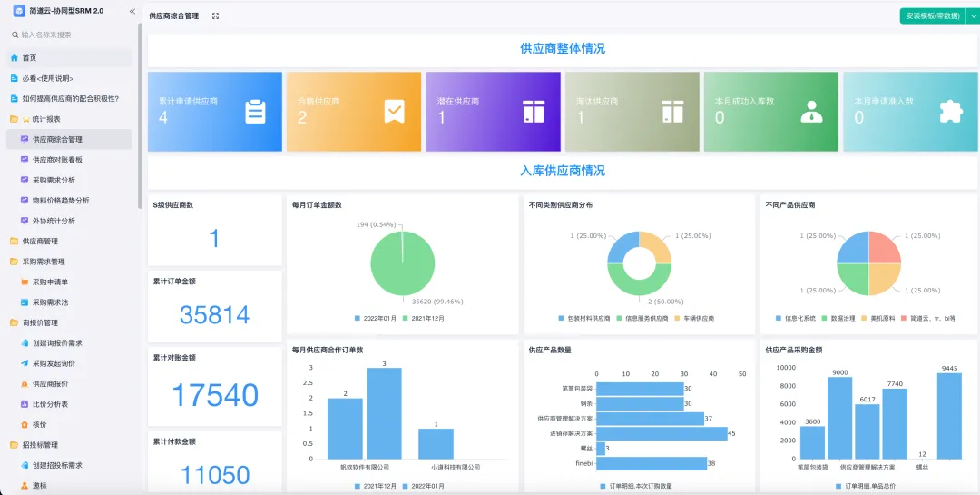Toggle 美机原料 legend entry
The height and width of the screenshot is (495, 980).
[x=880, y=319]
